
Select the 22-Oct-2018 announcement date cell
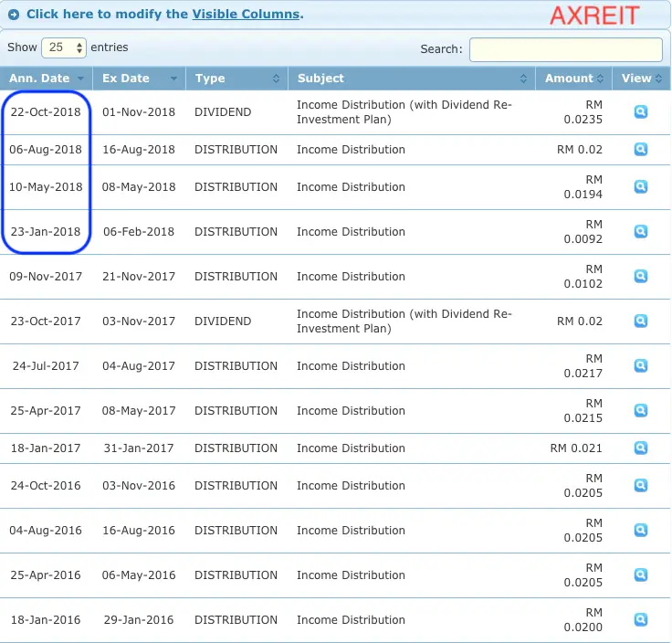pos(46,111)
